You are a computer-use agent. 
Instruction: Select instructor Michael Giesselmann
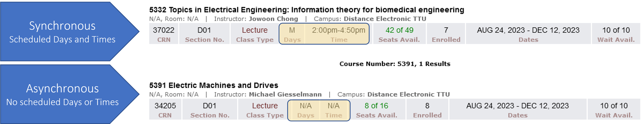tap(285, 95)
